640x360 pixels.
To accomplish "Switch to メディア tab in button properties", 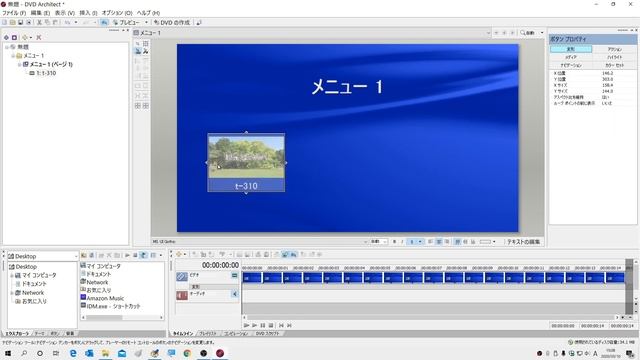I will coord(571,57).
